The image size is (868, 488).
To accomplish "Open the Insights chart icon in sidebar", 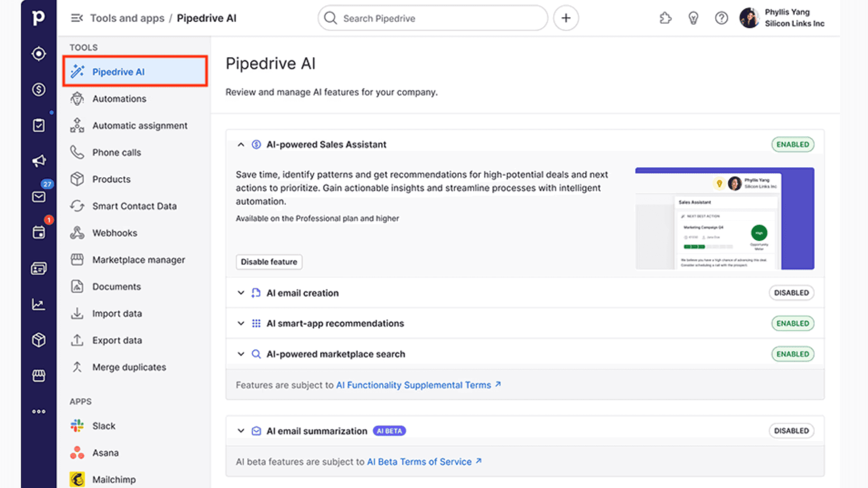I will coord(38,304).
